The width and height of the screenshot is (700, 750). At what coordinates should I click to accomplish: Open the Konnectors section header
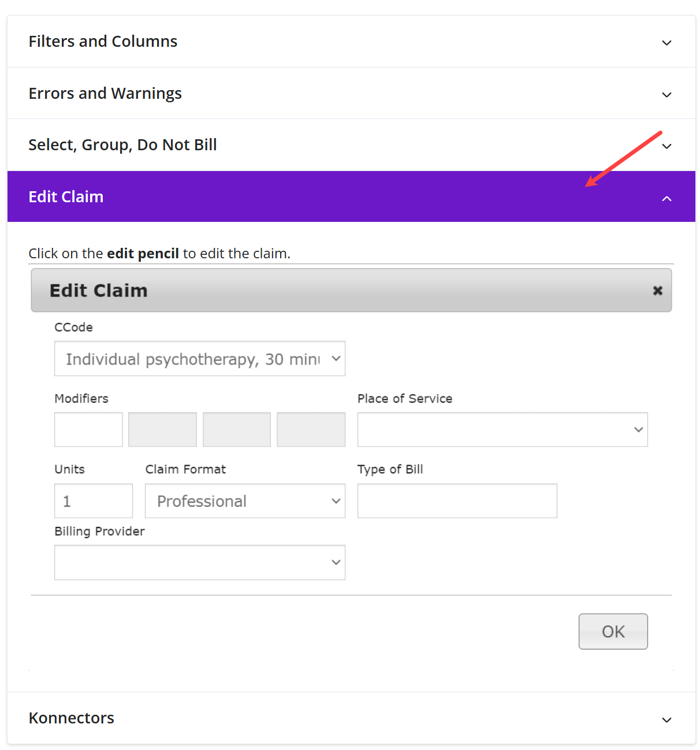click(72, 718)
